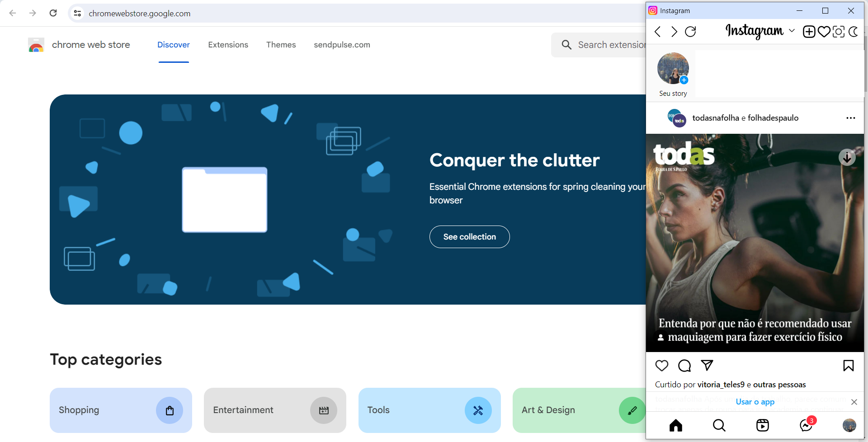Refresh the Instagram window
This screenshot has width=868, height=442.
point(690,32)
